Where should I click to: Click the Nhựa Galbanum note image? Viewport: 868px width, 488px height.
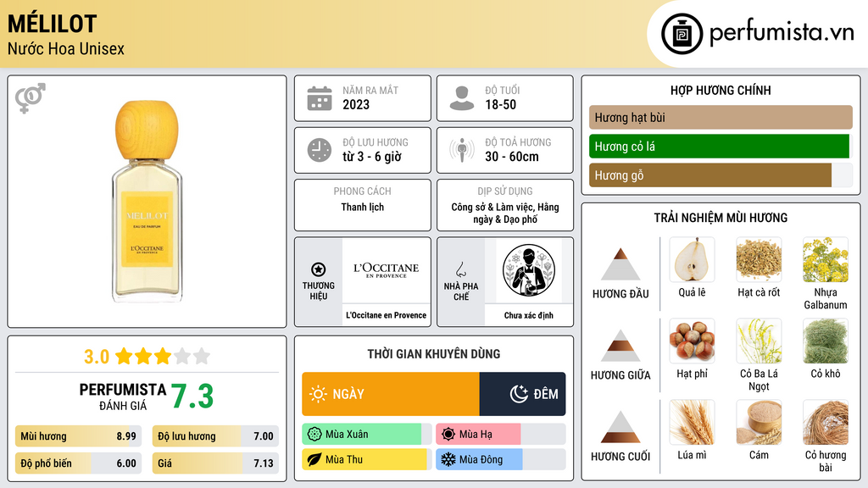826,259
